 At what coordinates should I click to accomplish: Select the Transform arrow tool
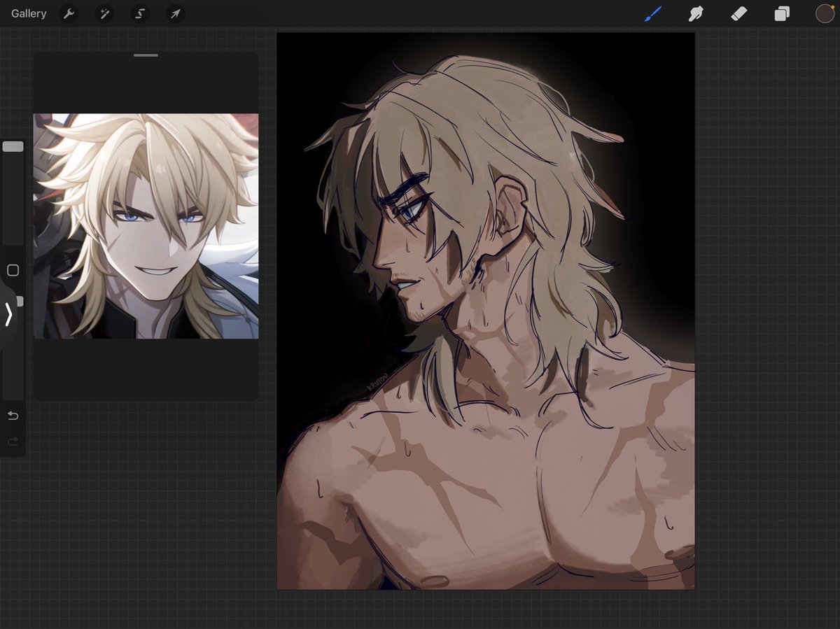[x=176, y=13]
